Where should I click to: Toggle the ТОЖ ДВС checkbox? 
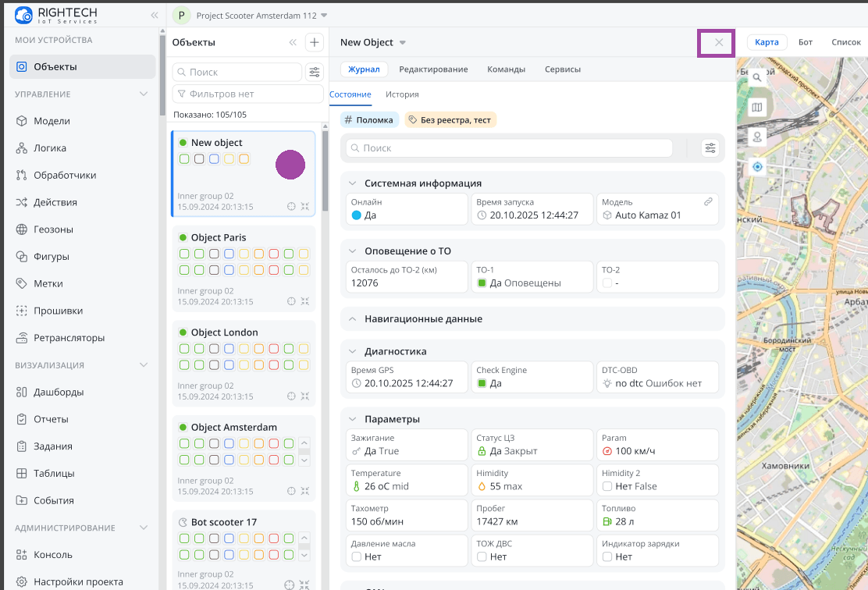point(482,557)
